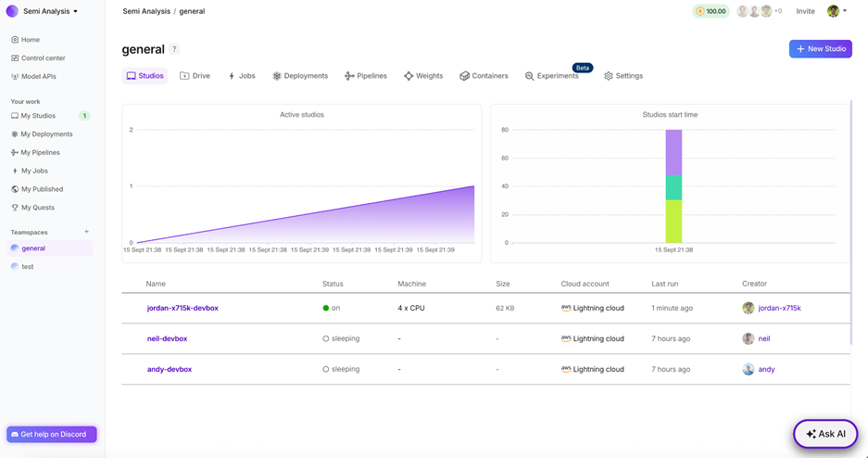Image resolution: width=868 pixels, height=458 pixels.
Task: Open My Deployments in the sidebar
Action: 42,134
